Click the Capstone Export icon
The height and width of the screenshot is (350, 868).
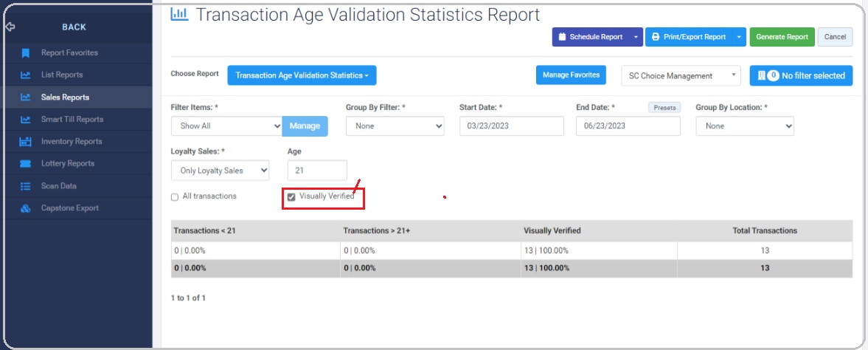click(25, 208)
